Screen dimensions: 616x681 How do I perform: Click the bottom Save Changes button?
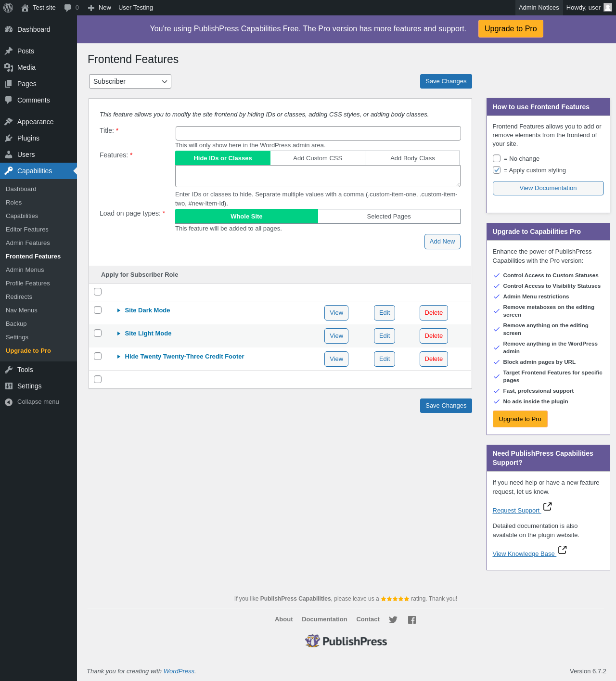tap(446, 406)
